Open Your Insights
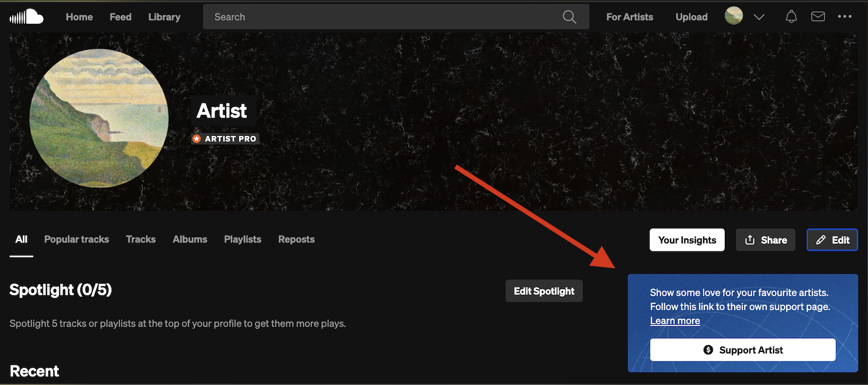Screen dimensions: 868x385 click(x=687, y=240)
